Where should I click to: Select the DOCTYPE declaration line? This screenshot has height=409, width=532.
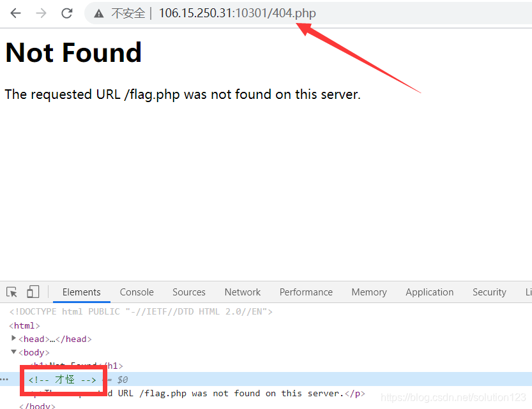pyautogui.click(x=141, y=312)
